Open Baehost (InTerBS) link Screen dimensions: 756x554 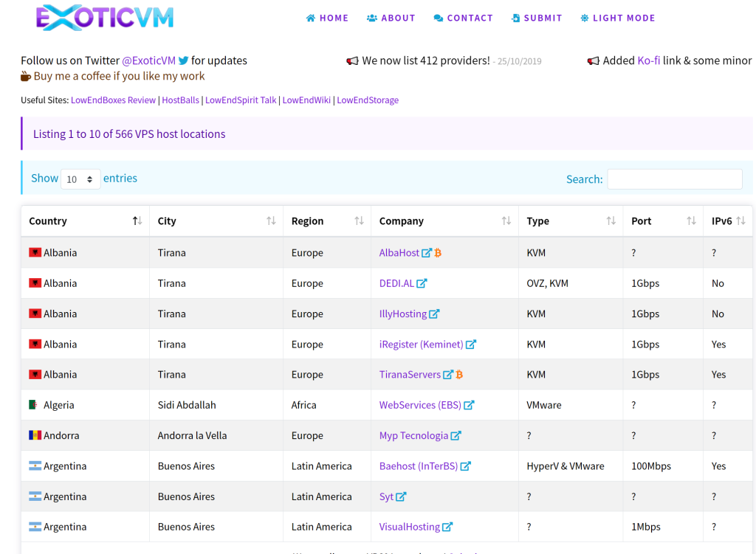coord(419,466)
